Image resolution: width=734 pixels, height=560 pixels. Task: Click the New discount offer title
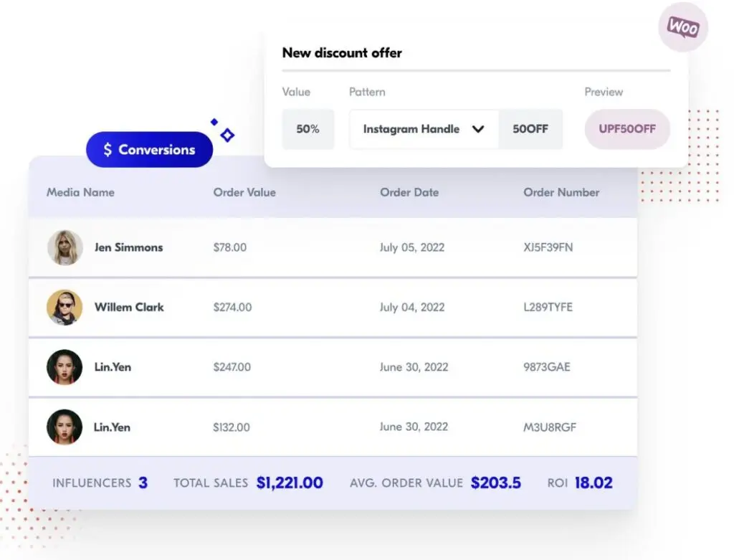(x=342, y=52)
